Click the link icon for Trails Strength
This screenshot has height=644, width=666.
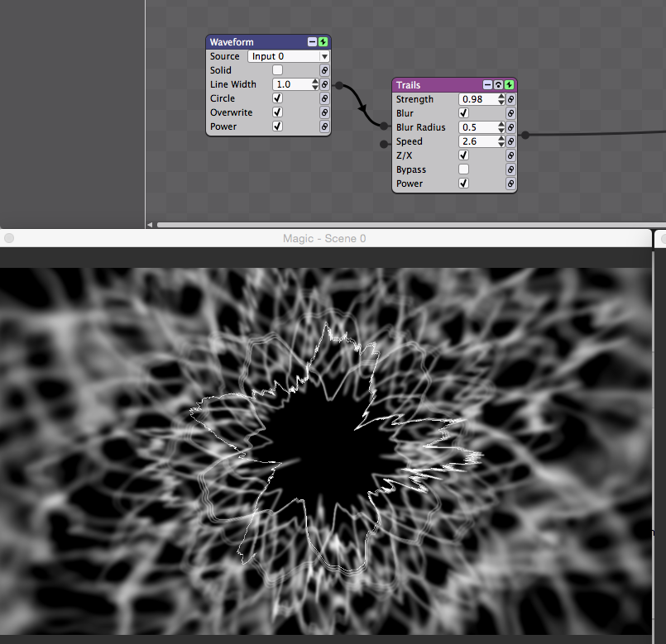point(511,99)
